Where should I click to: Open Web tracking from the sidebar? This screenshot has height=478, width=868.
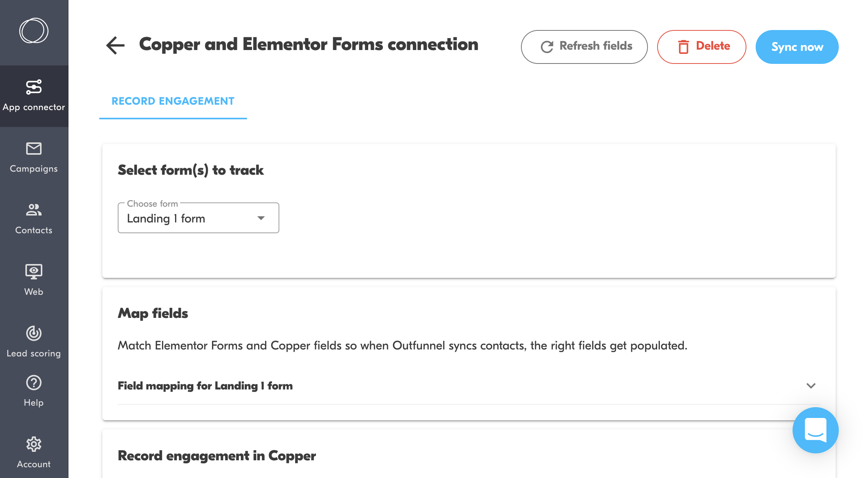point(34,280)
